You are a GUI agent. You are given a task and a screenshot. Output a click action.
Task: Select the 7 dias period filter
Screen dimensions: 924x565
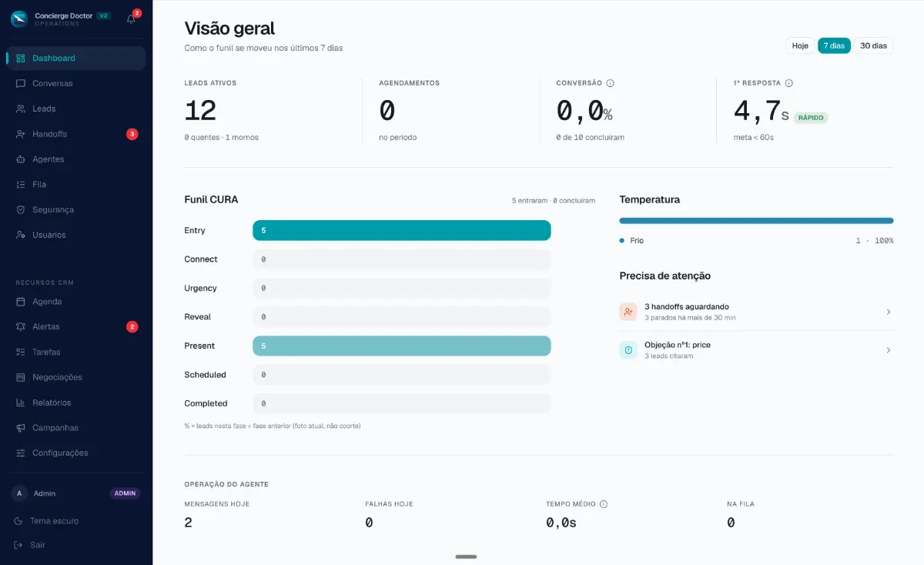tap(834, 45)
